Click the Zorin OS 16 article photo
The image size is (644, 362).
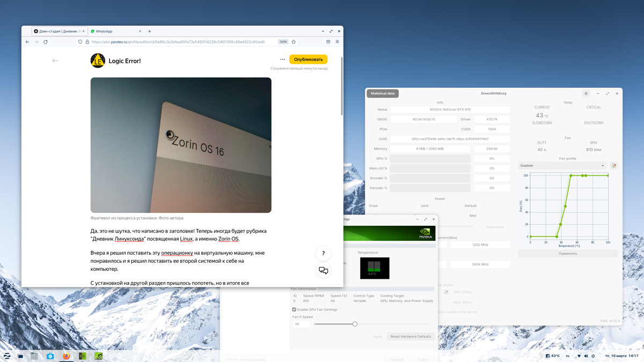coord(181,145)
